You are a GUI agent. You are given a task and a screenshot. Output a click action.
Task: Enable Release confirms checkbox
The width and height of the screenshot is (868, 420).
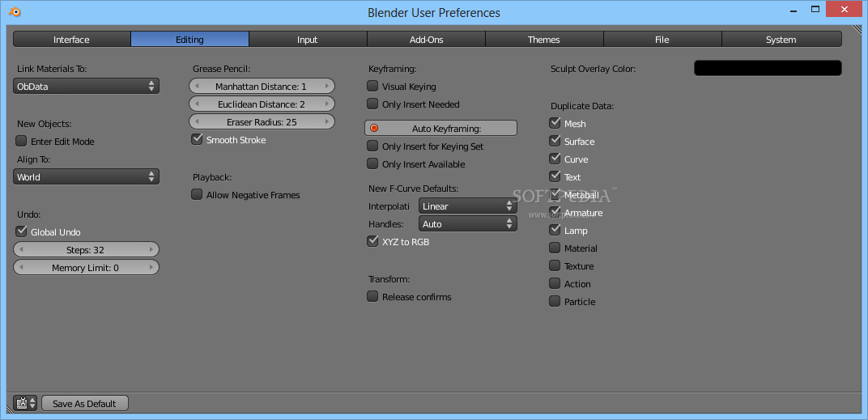(372, 297)
